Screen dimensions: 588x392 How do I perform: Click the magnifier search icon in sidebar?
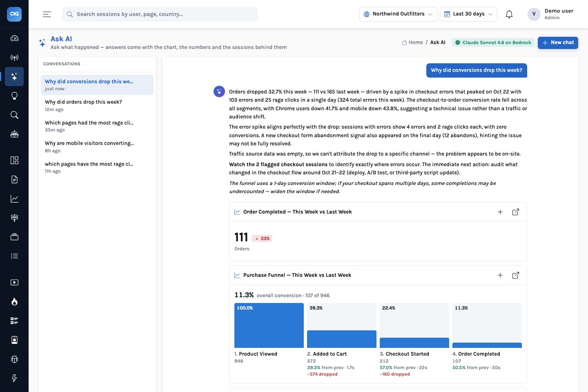(14, 115)
